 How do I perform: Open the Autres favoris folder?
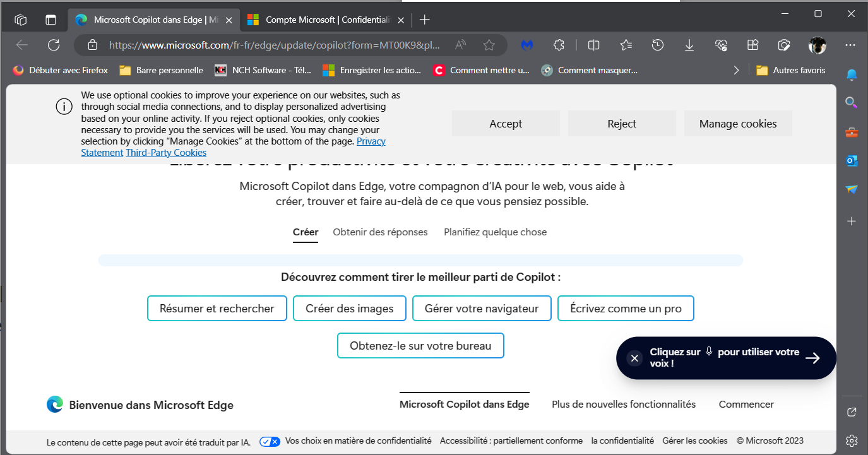point(791,70)
